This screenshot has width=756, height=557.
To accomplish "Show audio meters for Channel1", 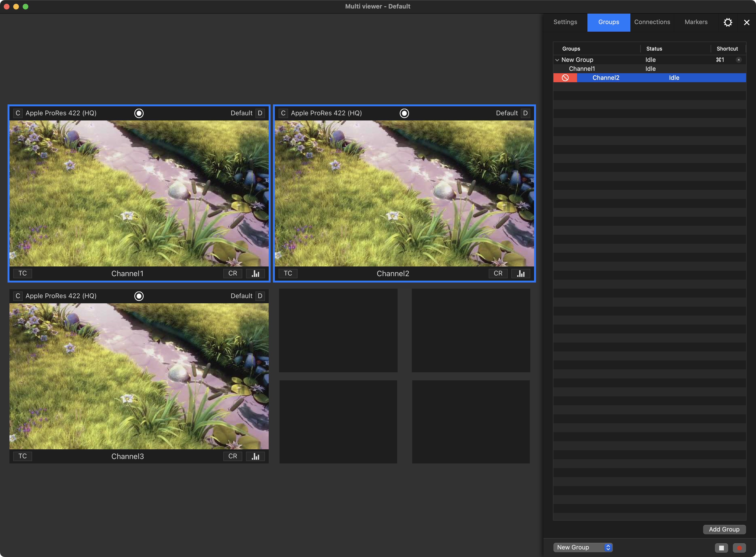I will (255, 274).
